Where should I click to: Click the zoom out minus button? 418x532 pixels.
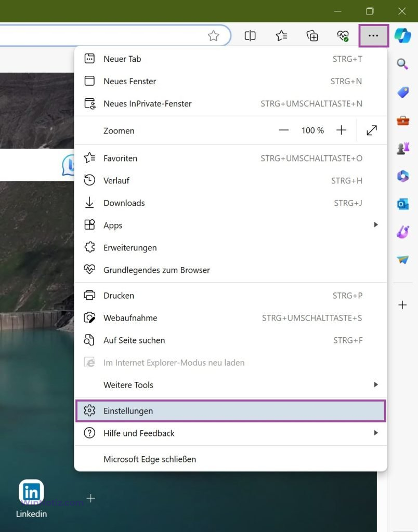click(x=283, y=130)
